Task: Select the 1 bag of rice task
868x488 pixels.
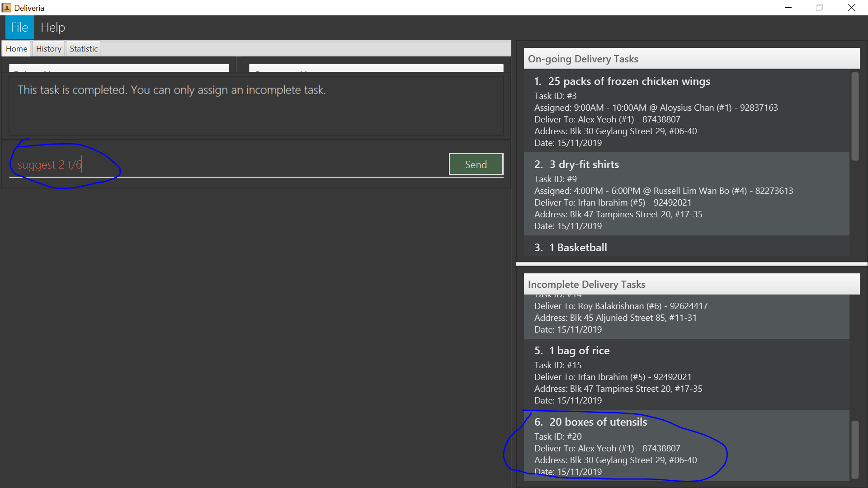Action: tap(686, 375)
